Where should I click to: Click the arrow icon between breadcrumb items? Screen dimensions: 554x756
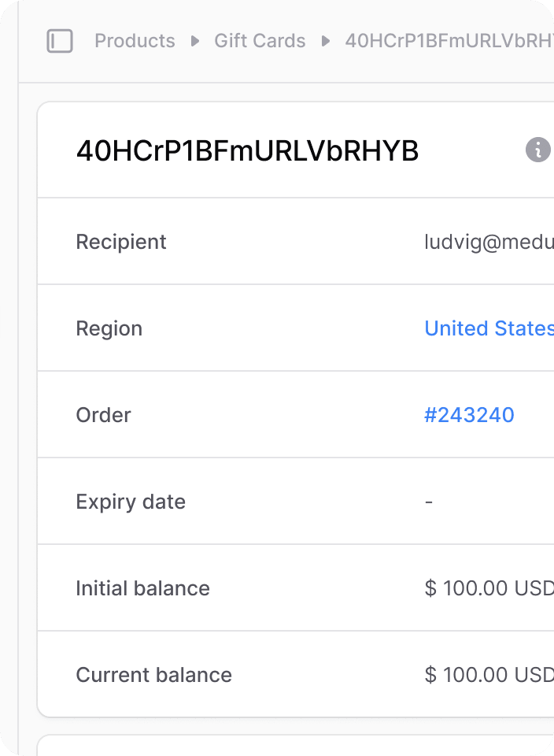[x=194, y=41]
